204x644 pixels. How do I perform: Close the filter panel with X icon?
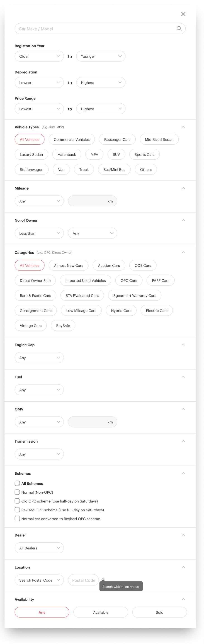(183, 14)
